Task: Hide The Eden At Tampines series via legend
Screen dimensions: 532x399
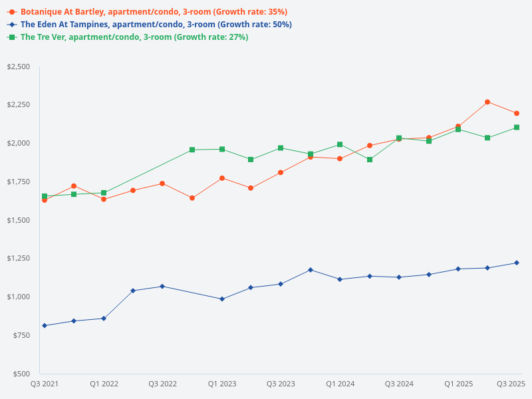Action: pos(156,25)
